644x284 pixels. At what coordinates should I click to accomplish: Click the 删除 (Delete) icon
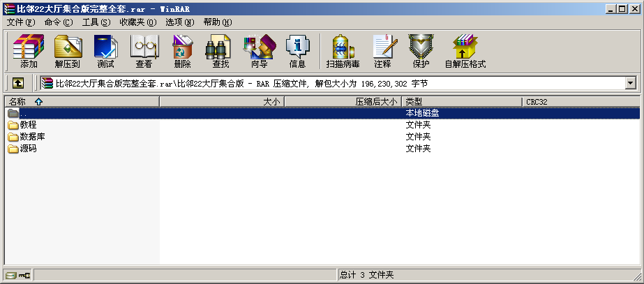click(x=182, y=51)
